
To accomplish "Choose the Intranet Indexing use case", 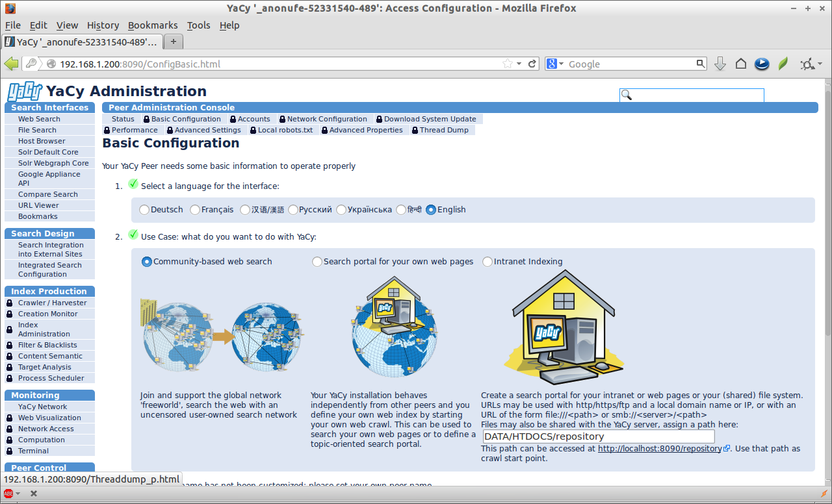I will [x=487, y=262].
